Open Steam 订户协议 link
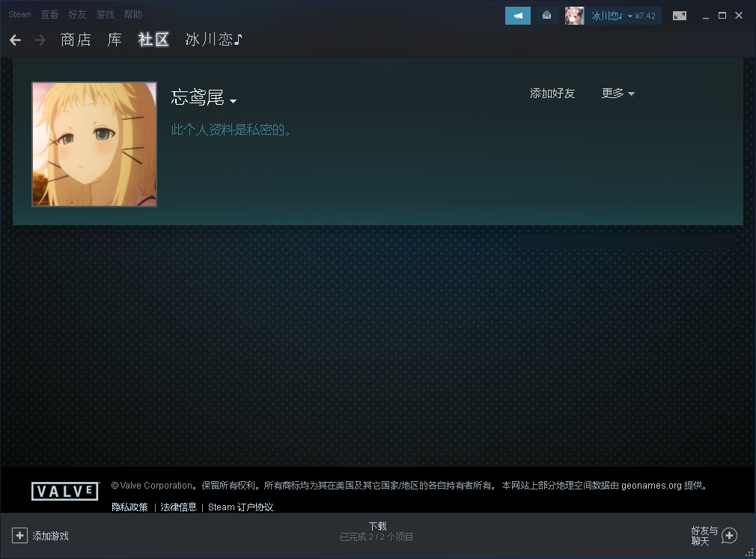 click(x=240, y=507)
